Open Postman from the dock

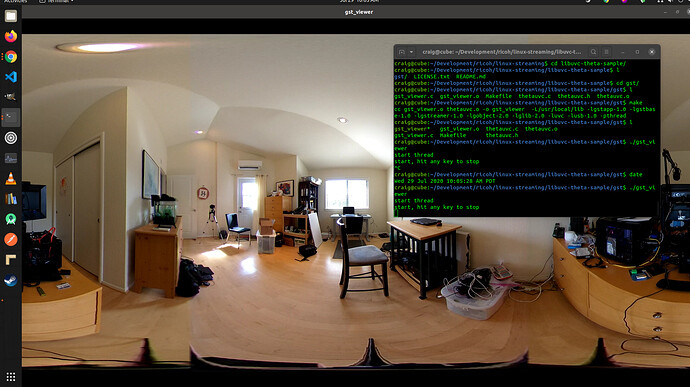11,240
